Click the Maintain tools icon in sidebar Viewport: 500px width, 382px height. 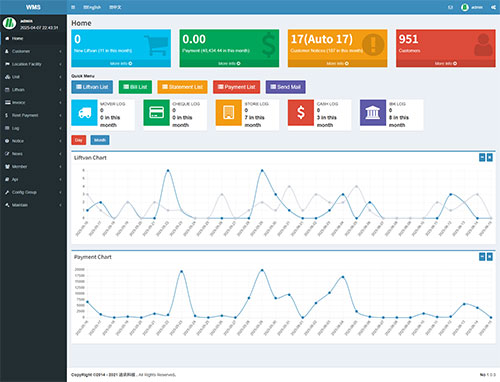click(7, 205)
